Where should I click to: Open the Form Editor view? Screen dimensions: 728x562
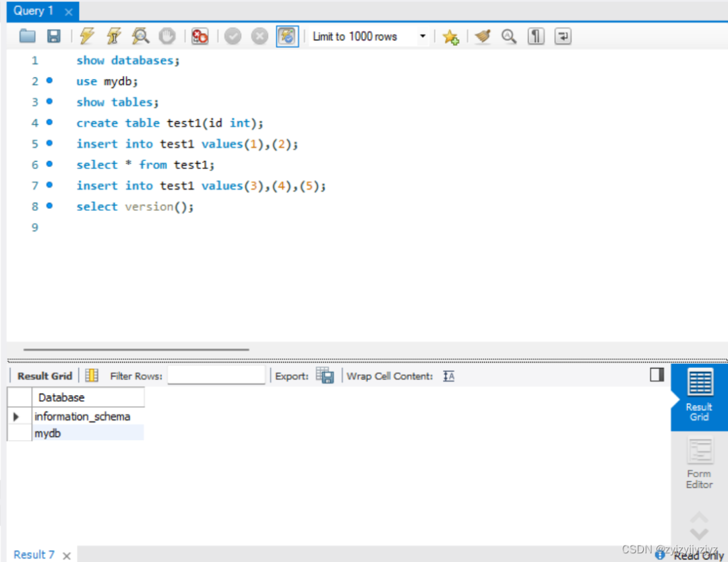(x=699, y=463)
